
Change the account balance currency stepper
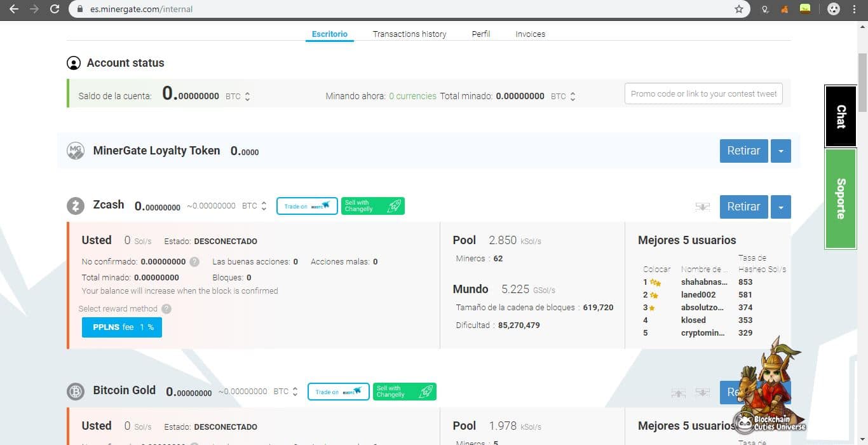247,97
